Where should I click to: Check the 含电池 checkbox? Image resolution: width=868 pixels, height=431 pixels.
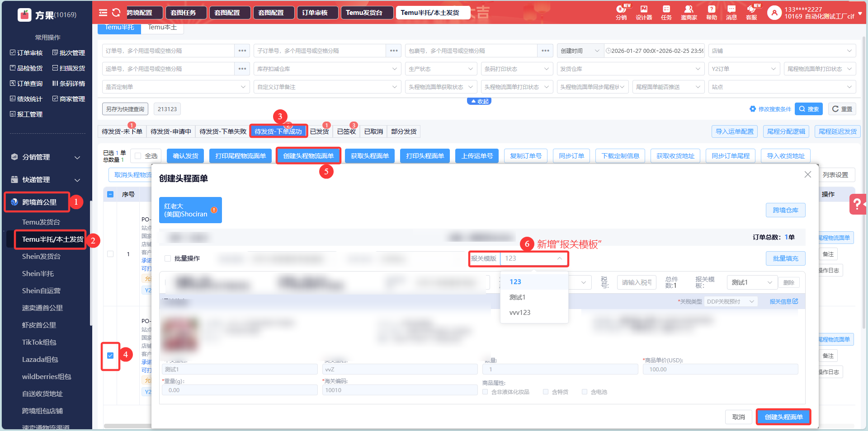(585, 392)
